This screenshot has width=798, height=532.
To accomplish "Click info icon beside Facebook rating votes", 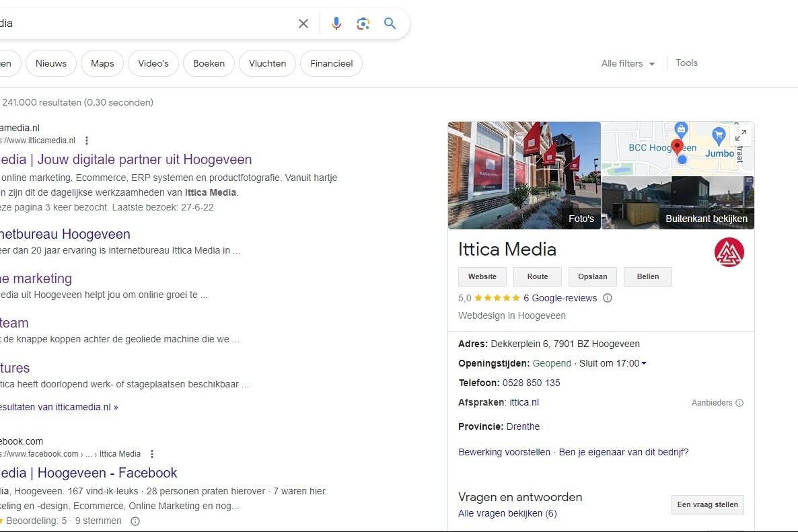I will point(135,521).
